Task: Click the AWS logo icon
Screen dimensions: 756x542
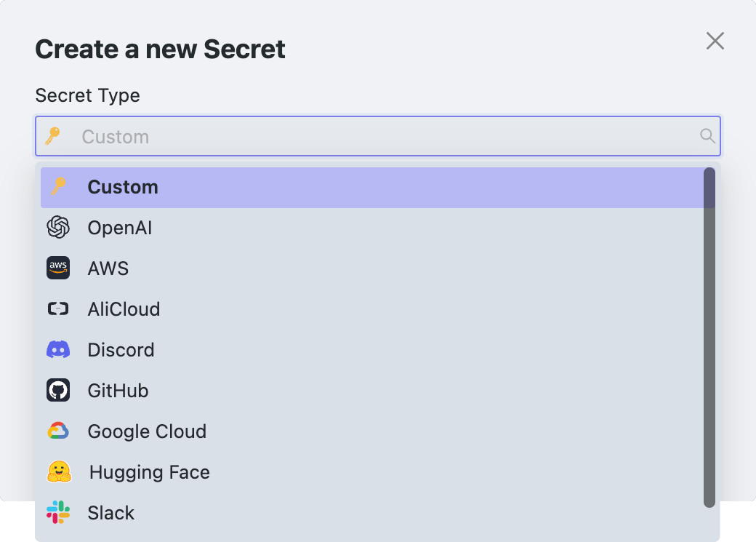Action: [x=58, y=268]
